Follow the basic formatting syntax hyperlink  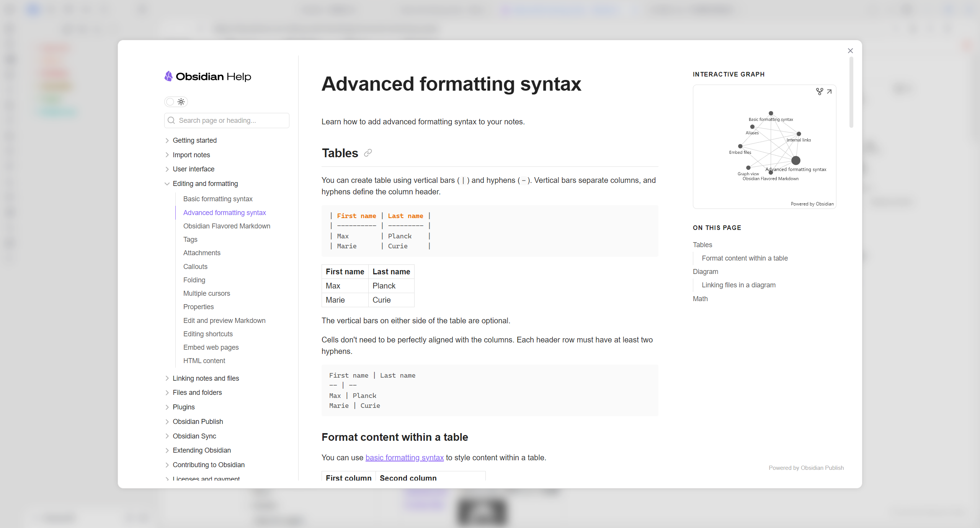pos(404,457)
